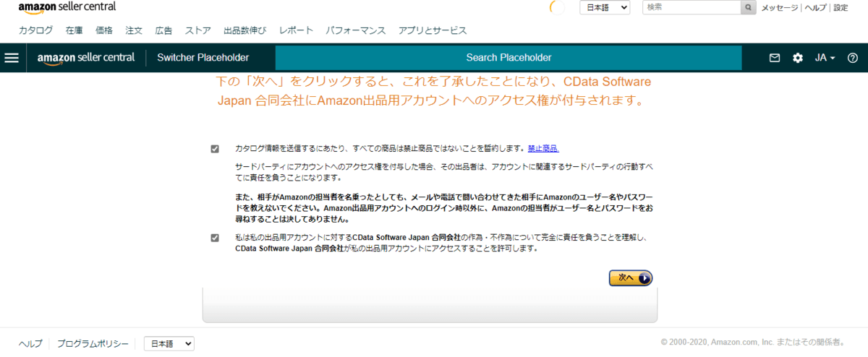
Task: Open the 価格 menu
Action: (104, 30)
